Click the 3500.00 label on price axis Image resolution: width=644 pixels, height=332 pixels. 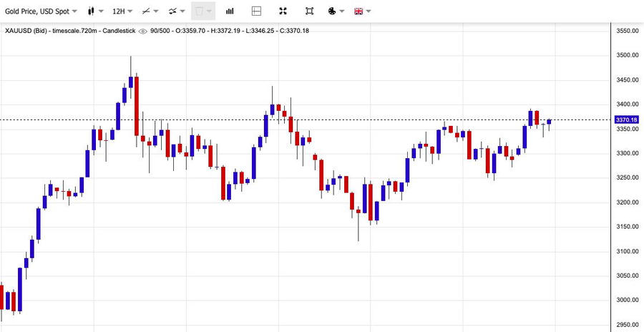(627, 55)
